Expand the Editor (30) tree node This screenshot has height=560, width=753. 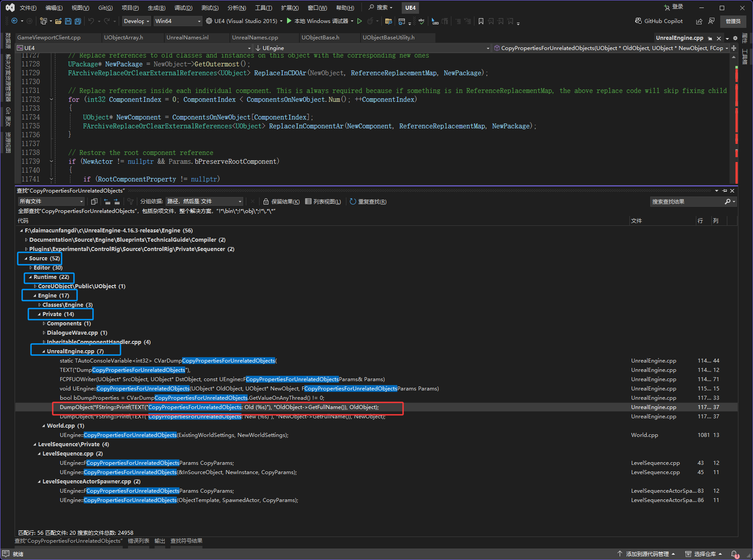pos(30,268)
